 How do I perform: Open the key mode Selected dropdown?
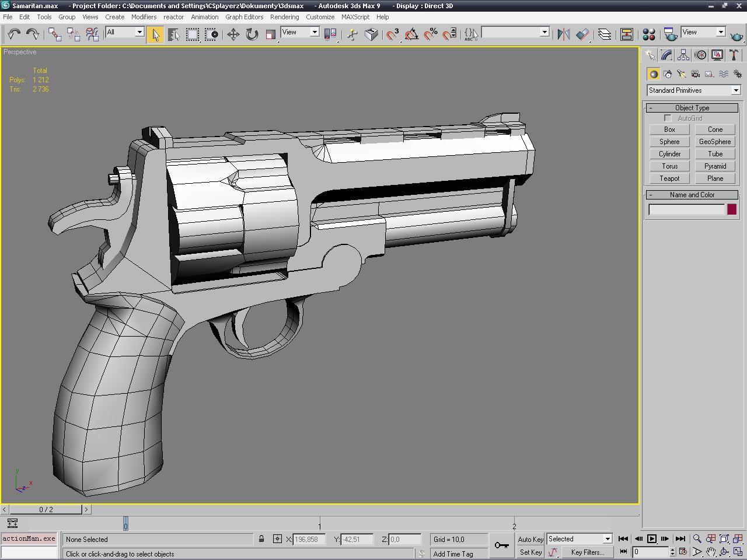[x=579, y=539]
